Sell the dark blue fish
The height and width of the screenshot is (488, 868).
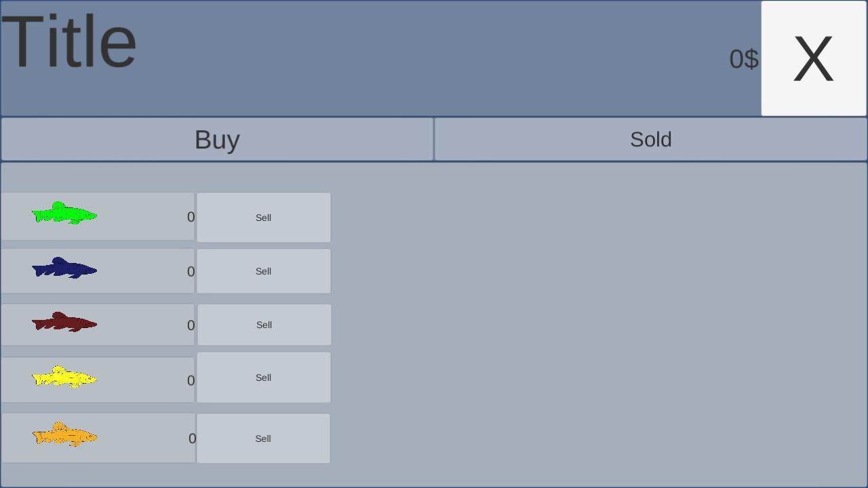click(x=264, y=271)
